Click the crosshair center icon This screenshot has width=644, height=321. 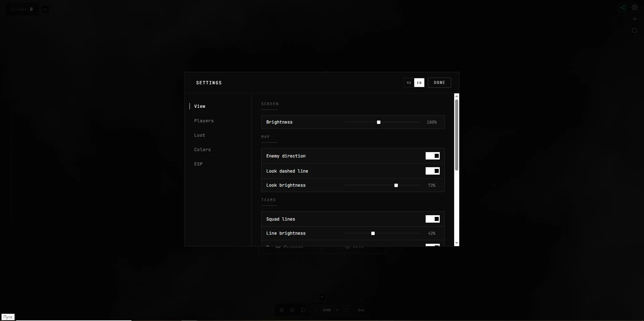coord(635,19)
